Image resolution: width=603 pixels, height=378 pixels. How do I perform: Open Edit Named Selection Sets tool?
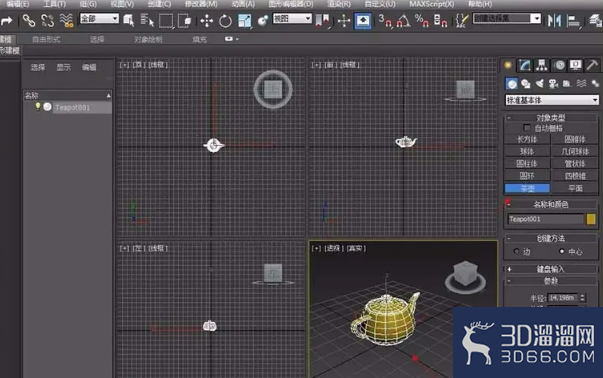(461, 21)
